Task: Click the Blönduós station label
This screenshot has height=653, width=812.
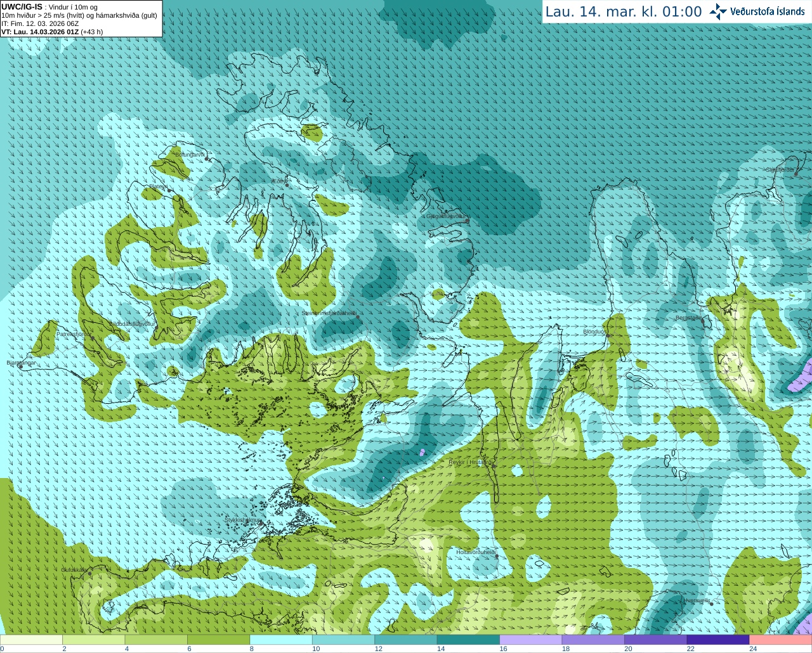Action: tap(594, 332)
